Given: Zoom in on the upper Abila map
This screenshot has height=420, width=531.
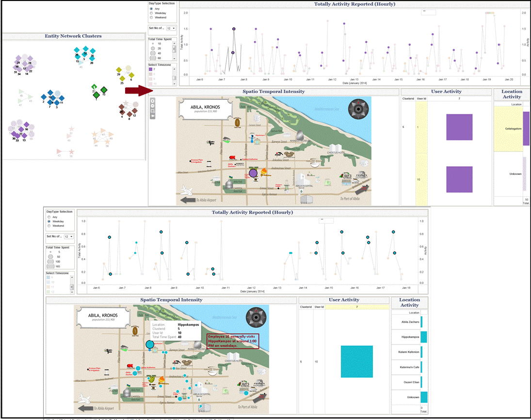Looking at the screenshot, I should pos(153,101).
